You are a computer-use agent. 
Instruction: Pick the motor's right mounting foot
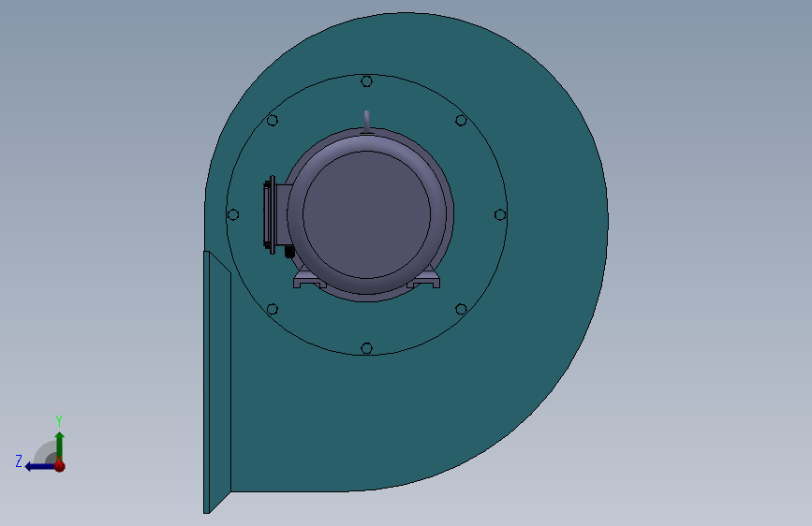423,281
